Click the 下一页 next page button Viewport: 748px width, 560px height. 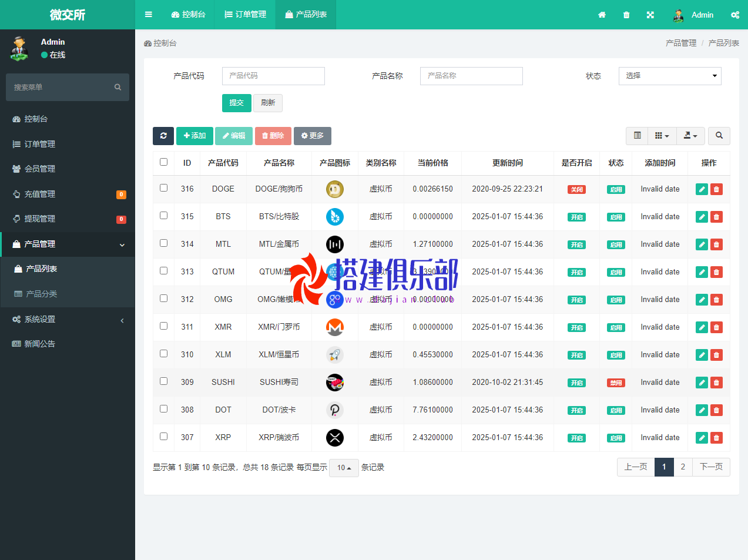click(712, 467)
